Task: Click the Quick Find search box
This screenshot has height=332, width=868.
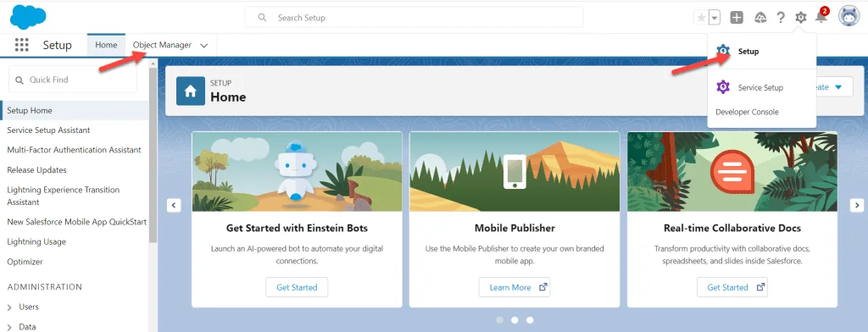Action: 73,80
